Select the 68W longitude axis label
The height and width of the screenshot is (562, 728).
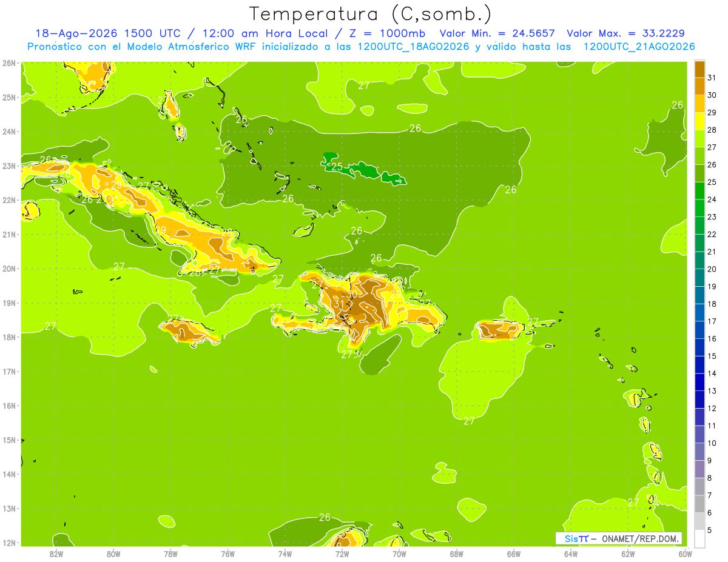coord(457,554)
